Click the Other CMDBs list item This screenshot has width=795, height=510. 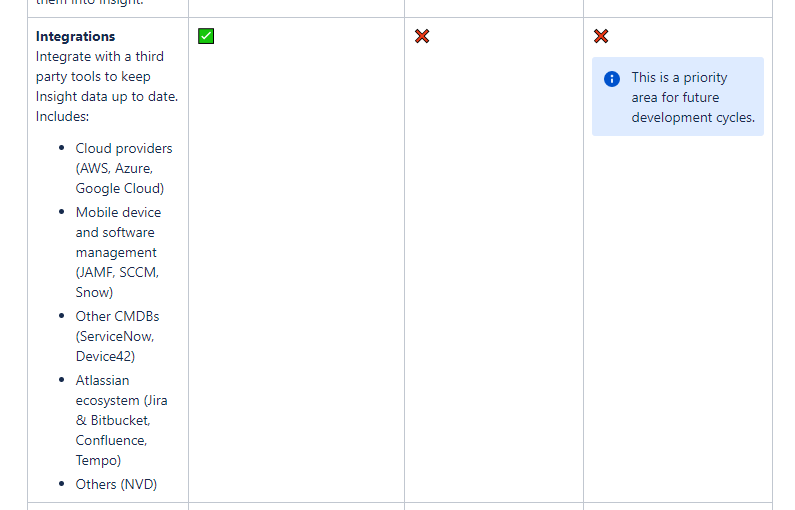(x=118, y=336)
